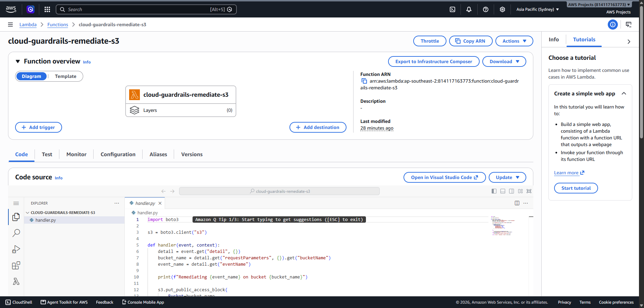Click Export to Infrastructure Composer
644x308 pixels.
[x=434, y=61]
